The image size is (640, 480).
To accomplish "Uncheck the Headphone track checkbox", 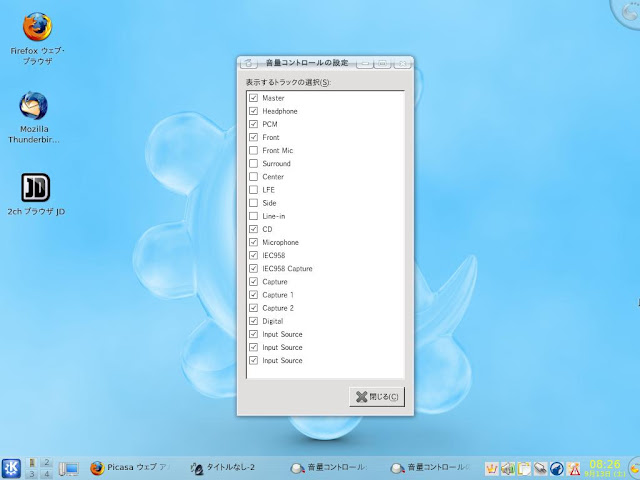I will click(x=253, y=111).
